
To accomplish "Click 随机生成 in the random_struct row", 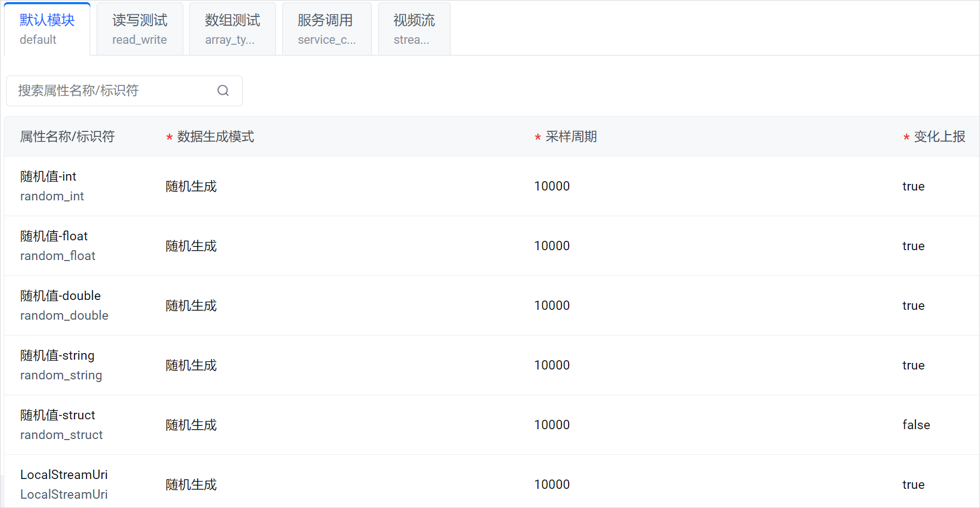I will click(x=191, y=425).
